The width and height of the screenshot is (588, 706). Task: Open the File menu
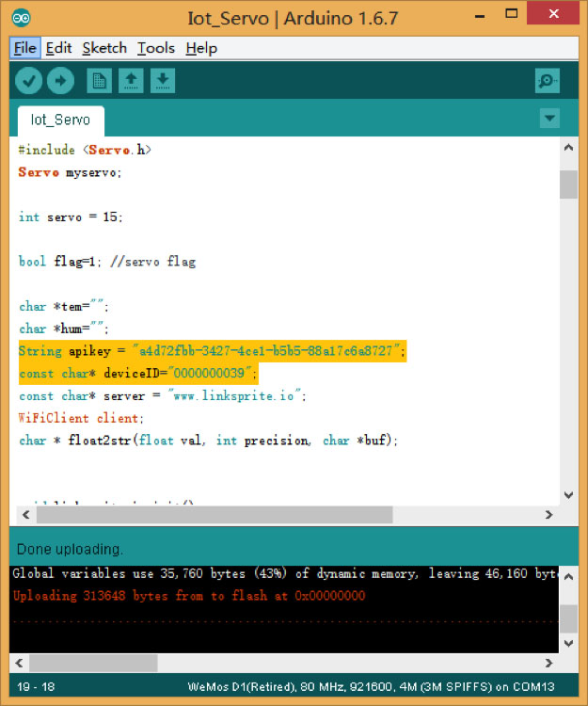click(25, 48)
